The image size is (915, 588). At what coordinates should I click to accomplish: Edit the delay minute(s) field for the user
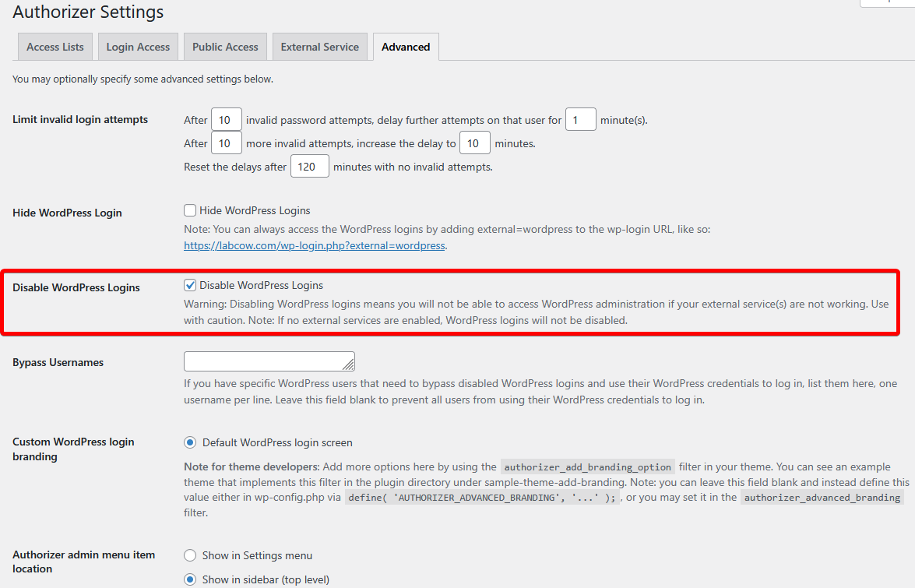[581, 120]
